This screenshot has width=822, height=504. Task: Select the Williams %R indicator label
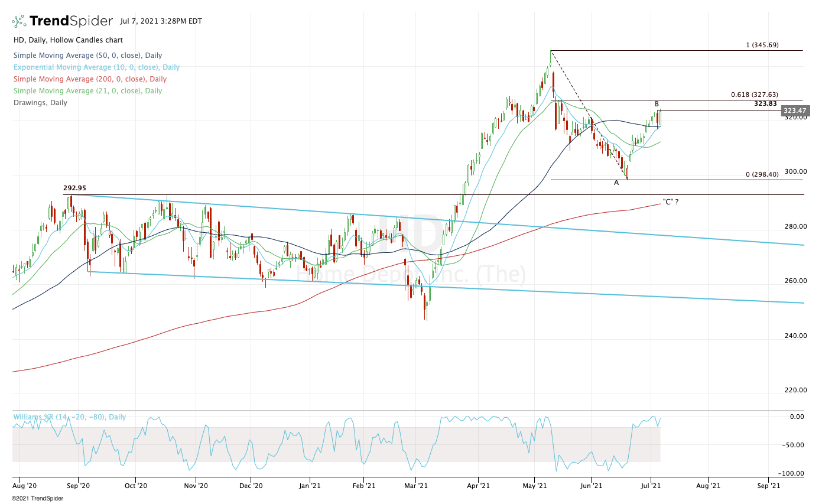(70, 417)
